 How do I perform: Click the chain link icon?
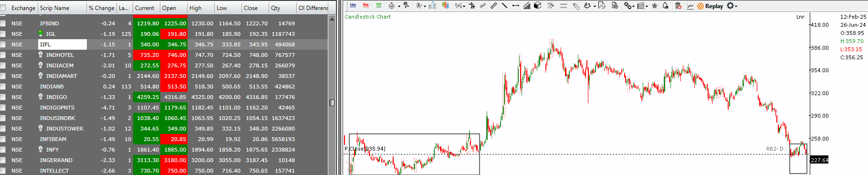click(628, 6)
